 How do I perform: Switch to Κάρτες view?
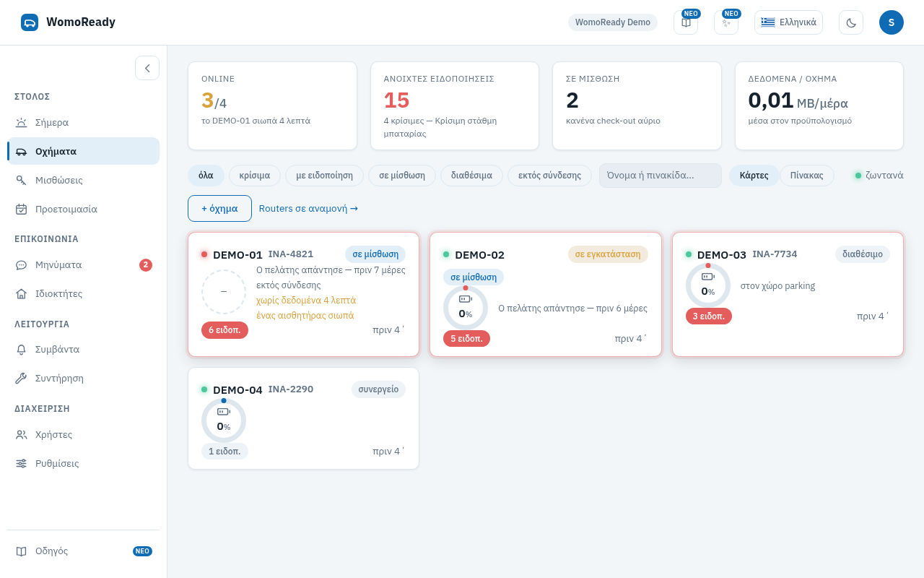click(754, 176)
